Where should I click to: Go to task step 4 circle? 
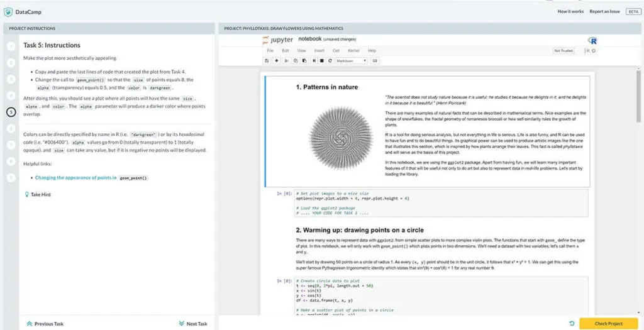coord(11,95)
